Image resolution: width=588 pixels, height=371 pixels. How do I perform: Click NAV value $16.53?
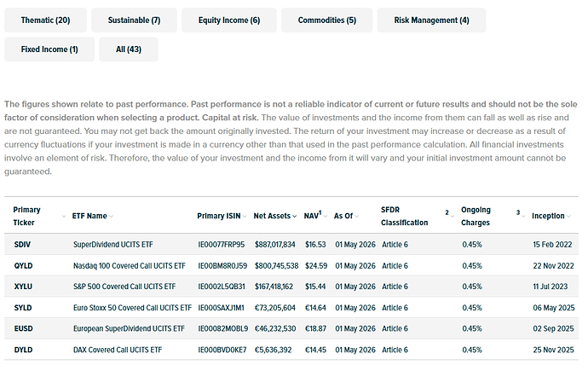click(315, 245)
